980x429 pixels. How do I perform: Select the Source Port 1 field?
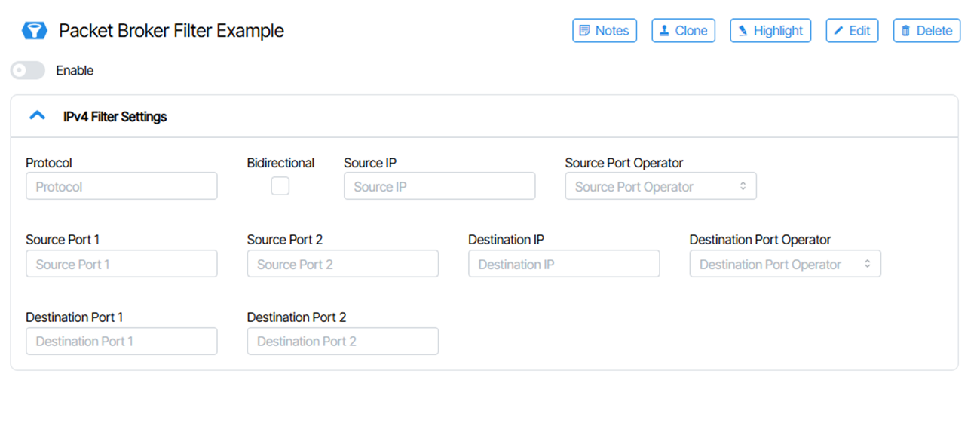pyautogui.click(x=121, y=265)
